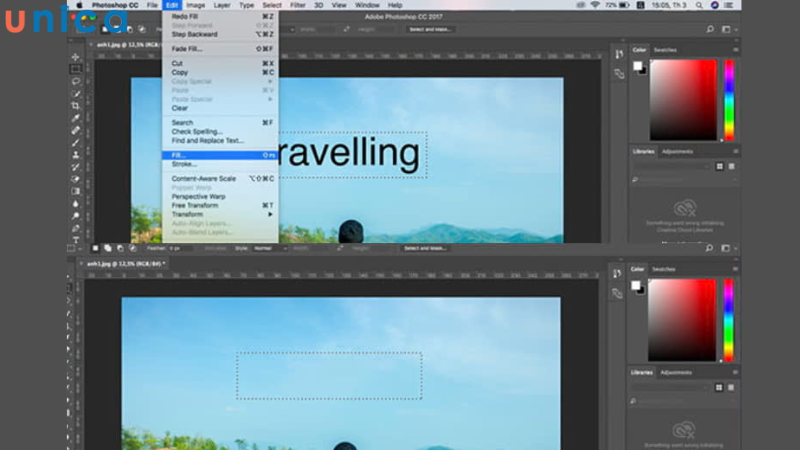Viewport: 800px width, 450px height.
Task: Enable Subtract from selection mode in lower options bar
Action: tap(120, 248)
